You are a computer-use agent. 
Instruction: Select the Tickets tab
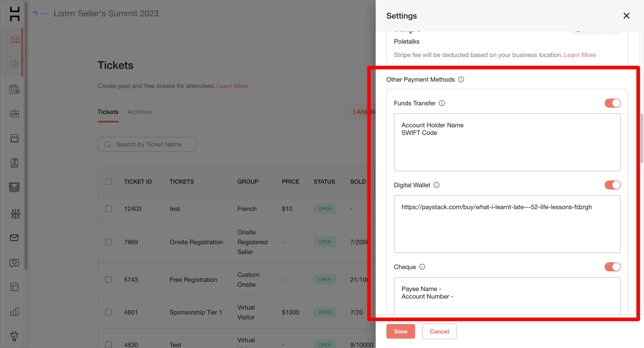pos(108,112)
